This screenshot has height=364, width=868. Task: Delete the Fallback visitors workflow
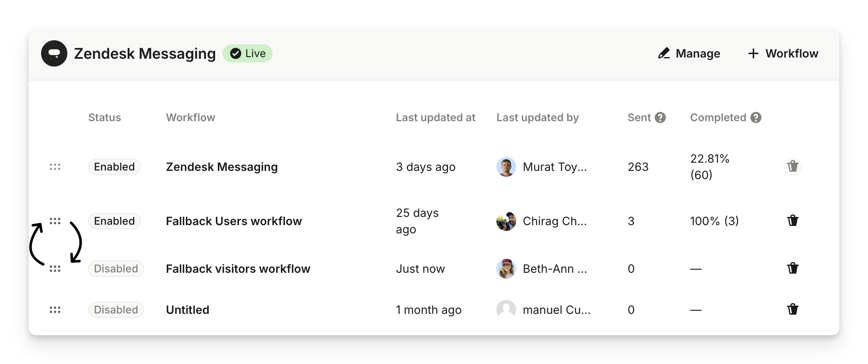(x=792, y=268)
